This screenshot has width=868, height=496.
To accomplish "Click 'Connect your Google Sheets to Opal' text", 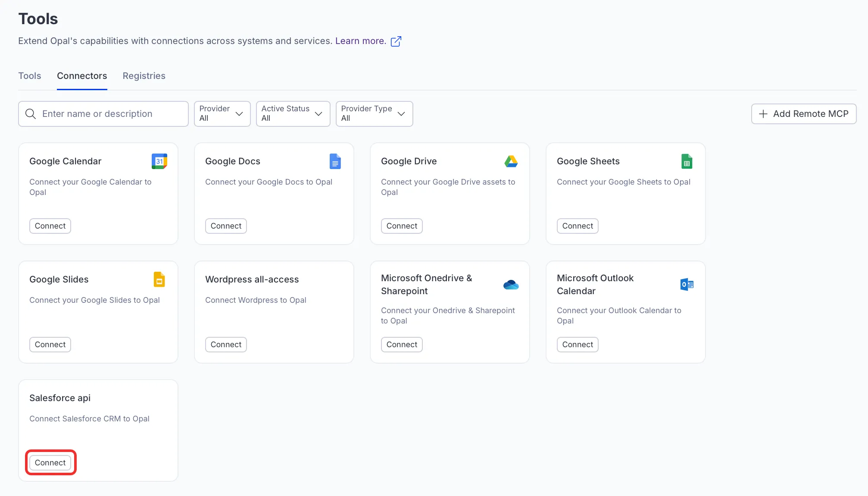I will 624,182.
